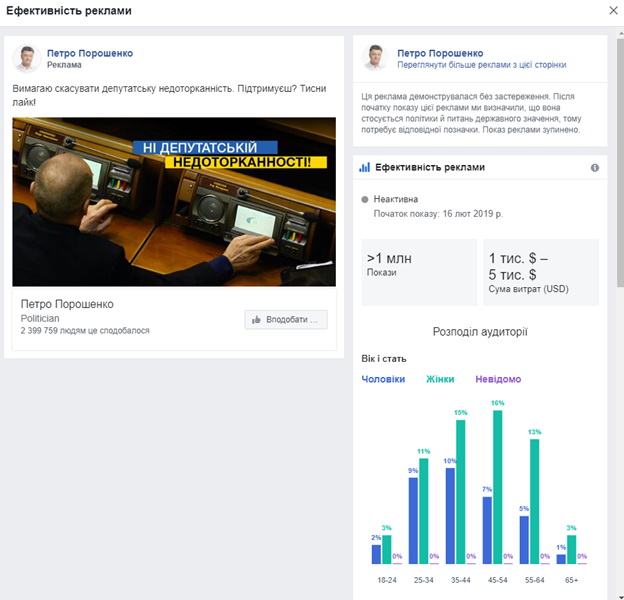Click the grey Неактивна status dot
624x600 pixels.
coord(365,199)
